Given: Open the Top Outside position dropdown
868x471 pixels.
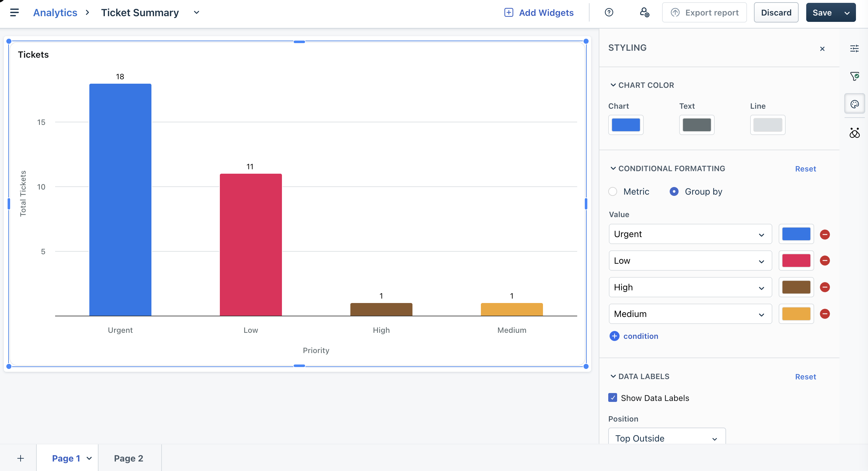Looking at the screenshot, I should point(667,438).
